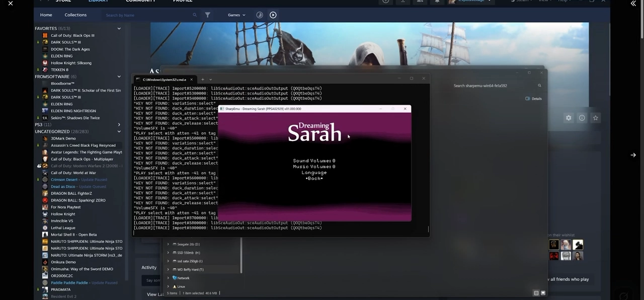Select Crimson Desert - Update Paused entry
The width and height of the screenshot is (644, 300).
tap(79, 180)
